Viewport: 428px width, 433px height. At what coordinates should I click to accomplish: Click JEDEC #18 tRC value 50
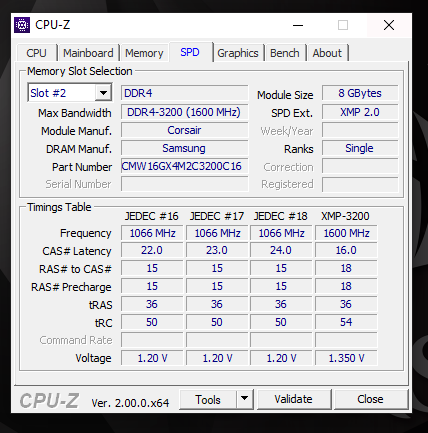(281, 322)
